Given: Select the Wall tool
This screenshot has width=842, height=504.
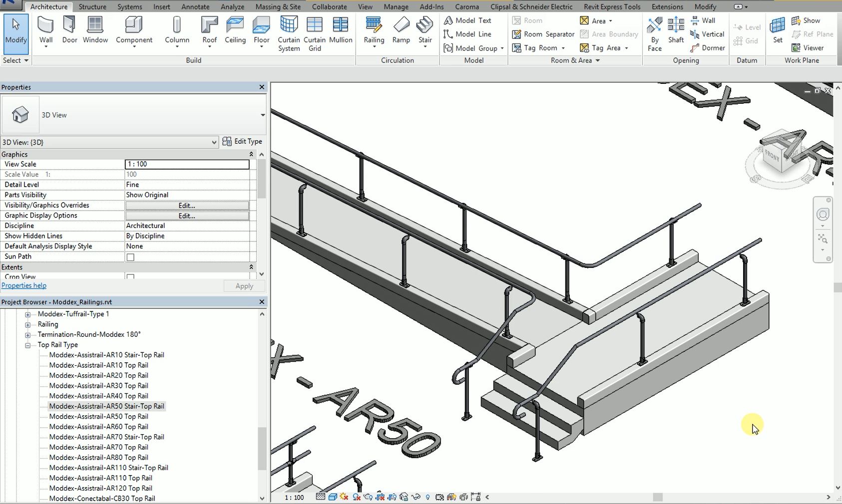Looking at the screenshot, I should click(x=45, y=32).
